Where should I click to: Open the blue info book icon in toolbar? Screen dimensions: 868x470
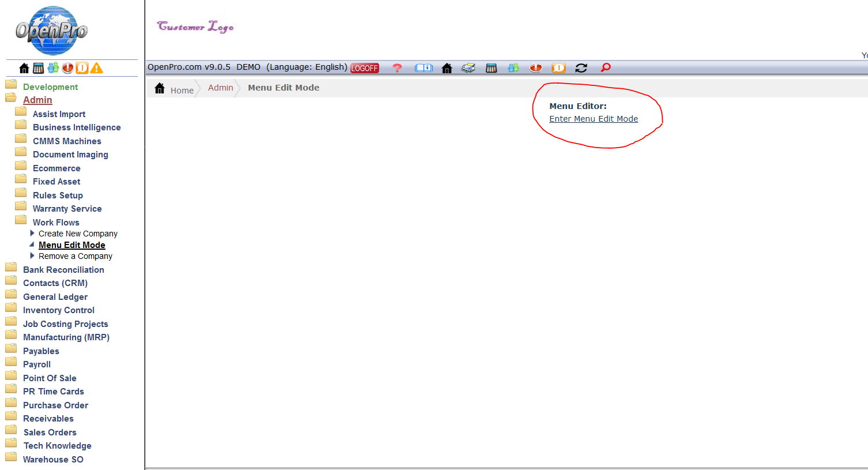424,68
